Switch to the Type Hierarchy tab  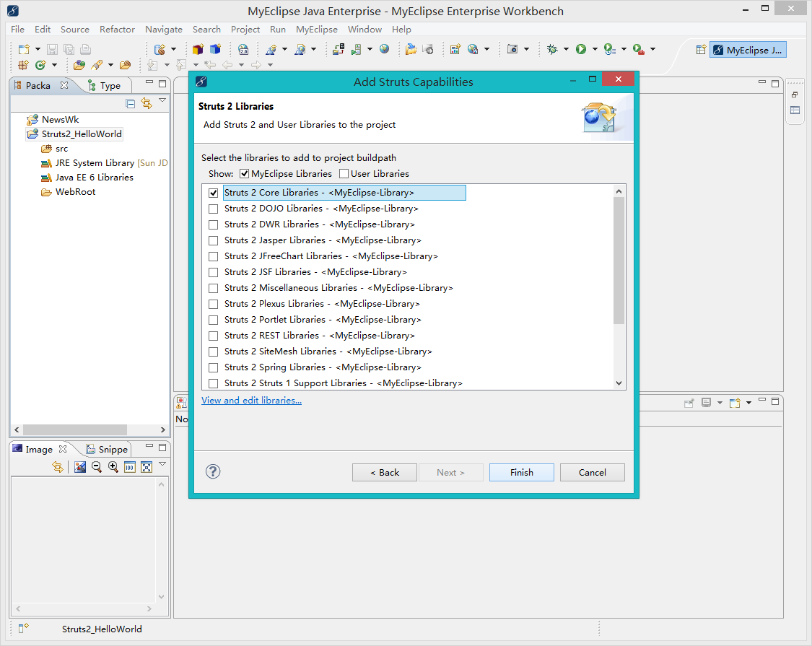105,85
